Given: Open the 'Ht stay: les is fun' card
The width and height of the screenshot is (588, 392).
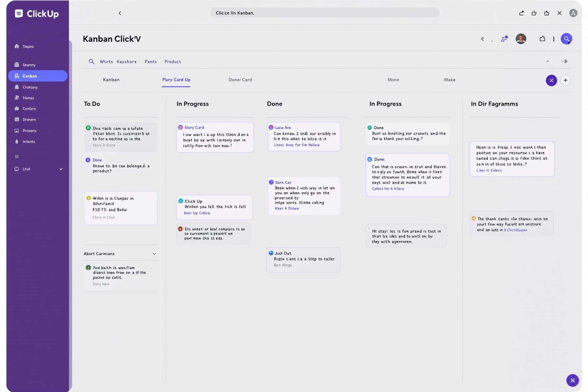Looking at the screenshot, I should click(x=406, y=236).
